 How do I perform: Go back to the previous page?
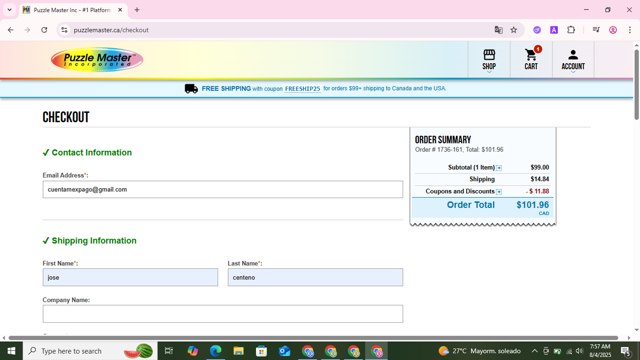click(x=11, y=30)
